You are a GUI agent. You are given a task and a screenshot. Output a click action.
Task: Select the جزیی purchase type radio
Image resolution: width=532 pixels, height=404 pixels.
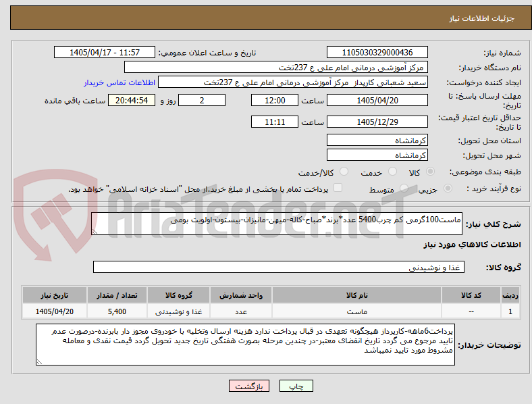(448, 188)
